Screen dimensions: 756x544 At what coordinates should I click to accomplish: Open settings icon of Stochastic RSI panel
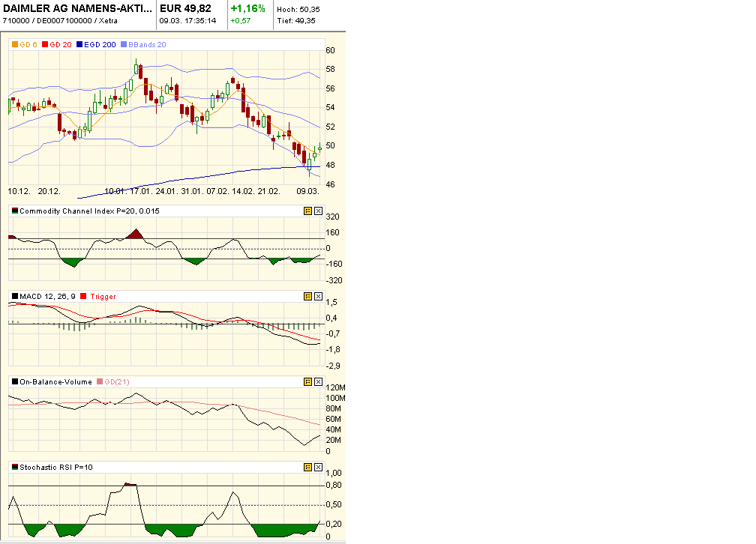[307, 467]
